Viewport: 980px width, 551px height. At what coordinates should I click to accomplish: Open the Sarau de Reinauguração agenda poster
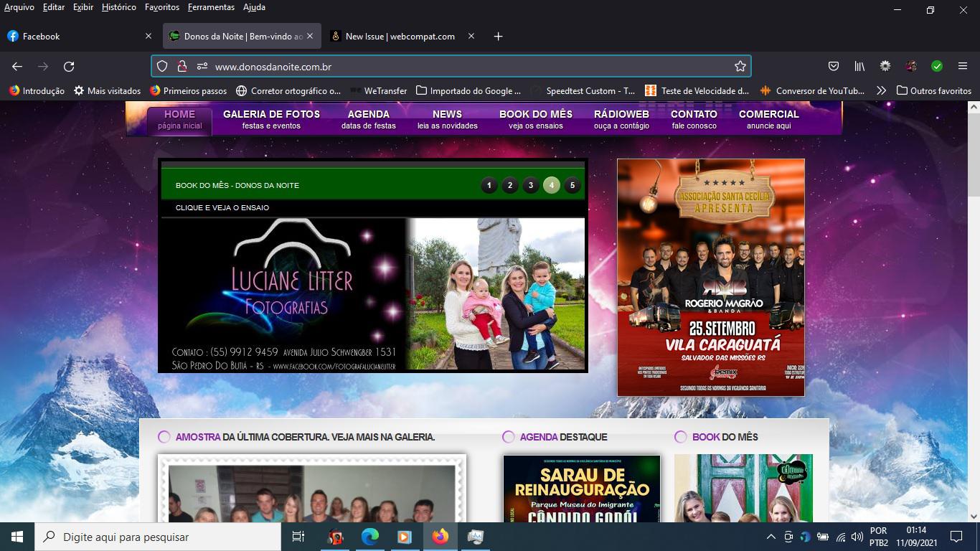pyautogui.click(x=582, y=488)
